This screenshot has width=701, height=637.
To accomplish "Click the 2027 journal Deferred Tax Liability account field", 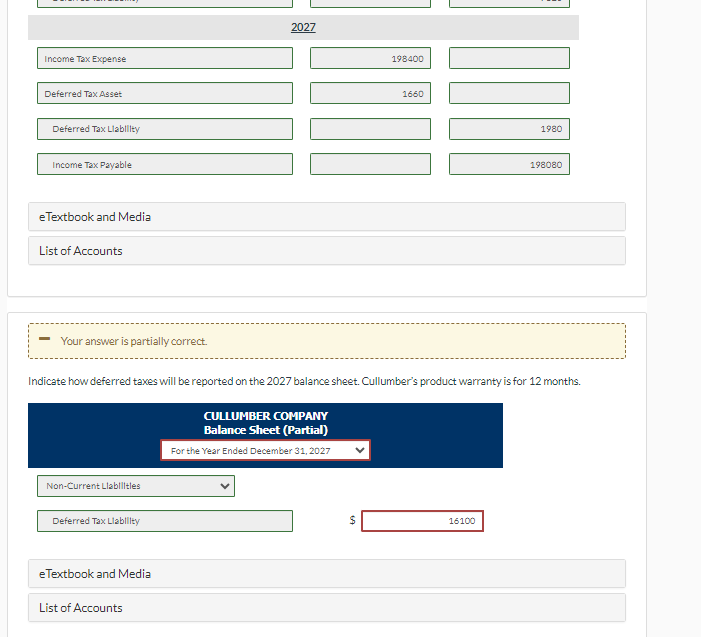I will click(x=165, y=129).
